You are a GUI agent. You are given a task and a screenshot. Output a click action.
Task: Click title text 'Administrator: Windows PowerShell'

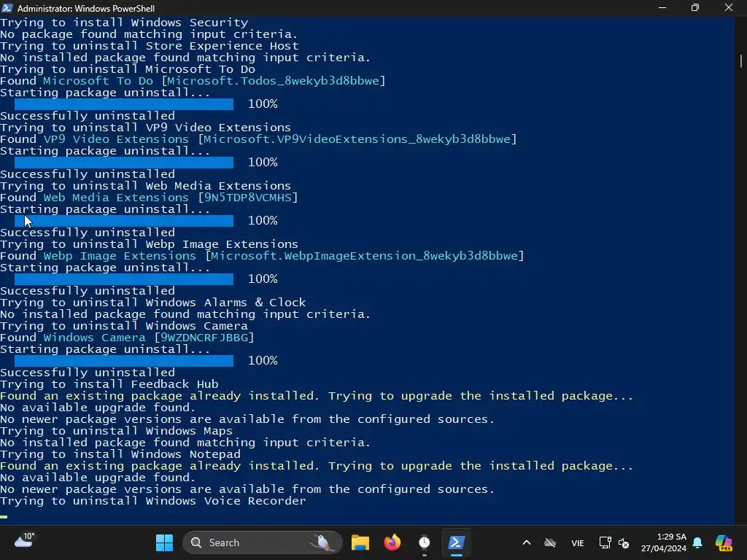click(86, 8)
